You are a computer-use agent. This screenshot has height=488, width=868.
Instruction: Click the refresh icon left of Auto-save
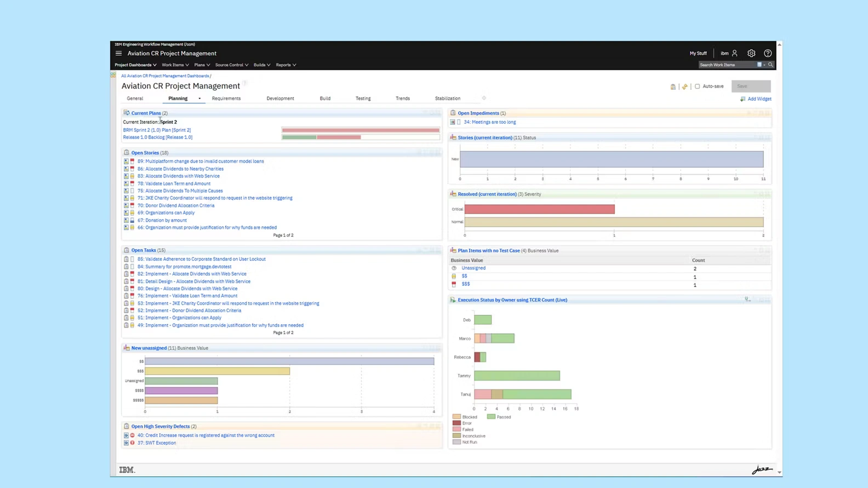coord(684,87)
